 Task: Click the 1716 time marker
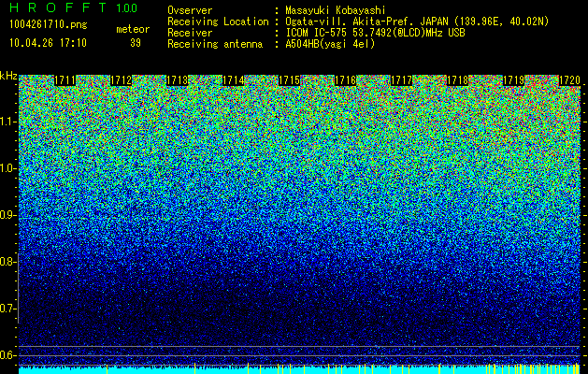[345, 80]
